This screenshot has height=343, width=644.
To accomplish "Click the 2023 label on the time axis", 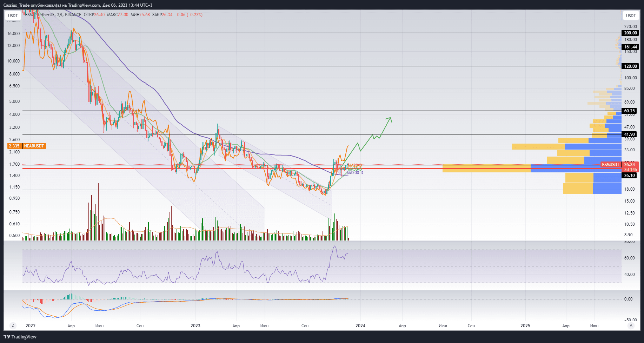I will tap(195, 326).
